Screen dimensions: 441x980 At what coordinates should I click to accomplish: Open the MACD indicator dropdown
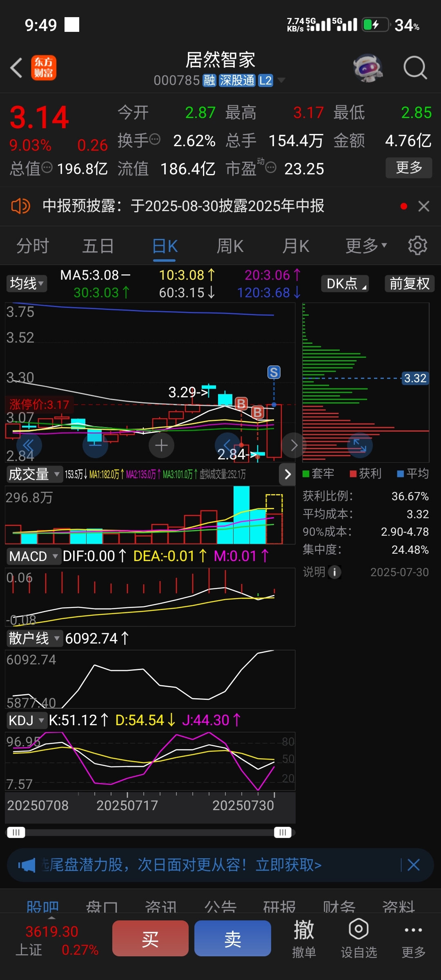click(x=33, y=556)
